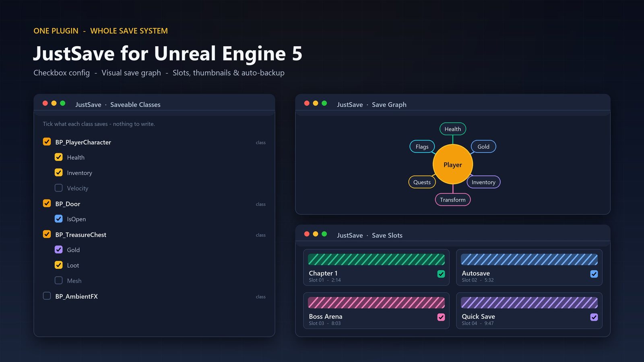Minimize the Save Graph window with yellow dot
644x362 pixels.
coord(316,103)
